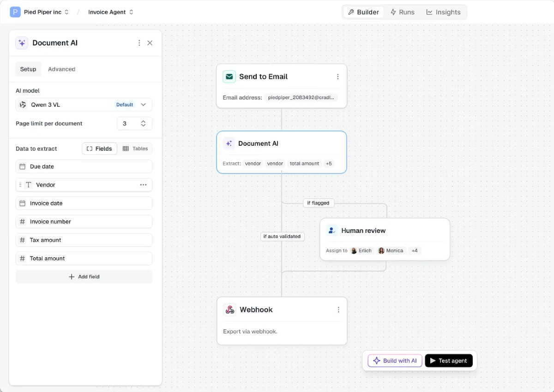Grab the drag handle on Vendor field
This screenshot has width=554, height=392.
coord(20,185)
